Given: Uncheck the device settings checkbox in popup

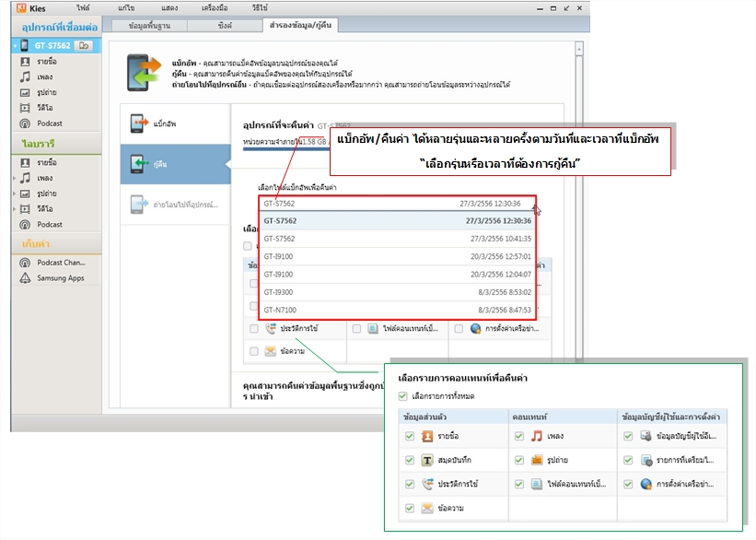Looking at the screenshot, I should pos(628,484).
